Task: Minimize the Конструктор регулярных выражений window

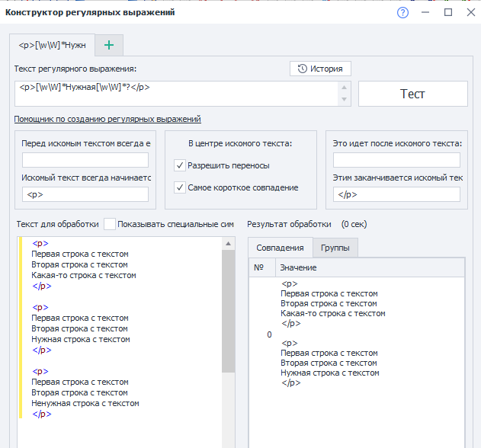Action: click(x=425, y=12)
